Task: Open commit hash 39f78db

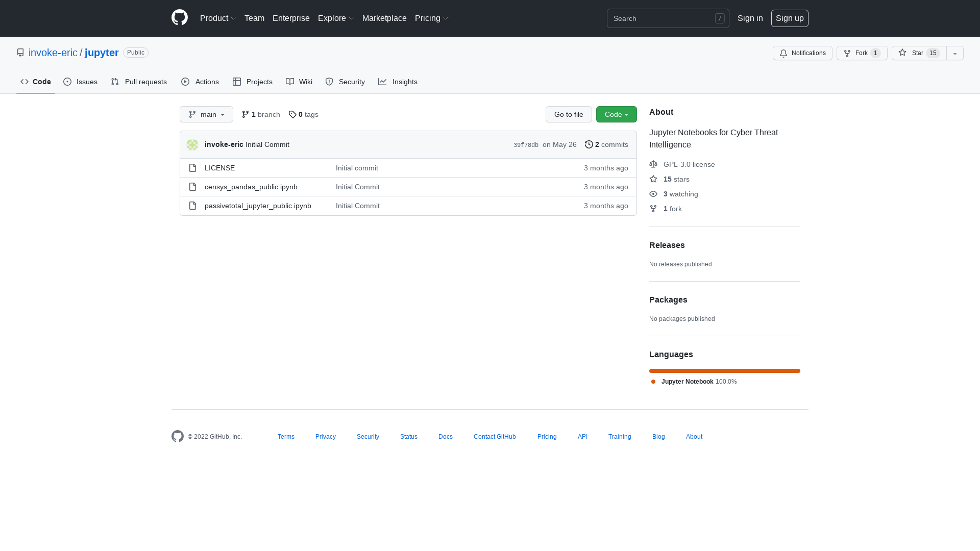Action: pos(526,145)
